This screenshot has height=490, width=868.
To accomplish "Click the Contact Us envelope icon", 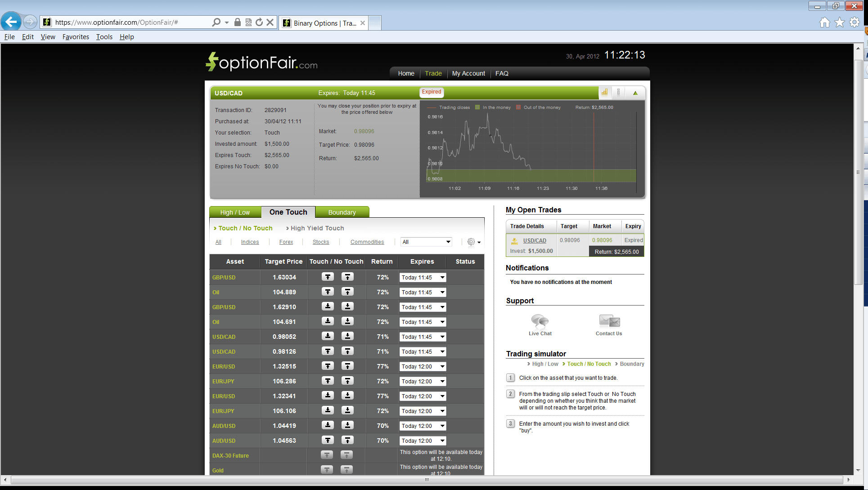I will (x=608, y=321).
